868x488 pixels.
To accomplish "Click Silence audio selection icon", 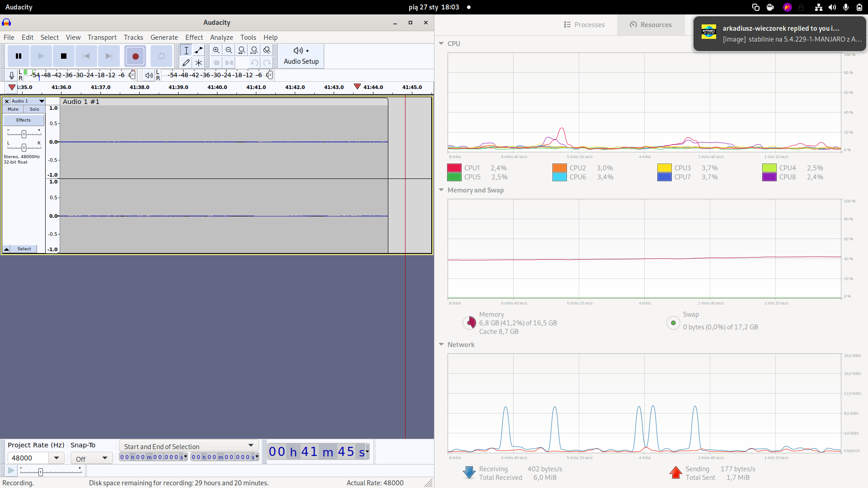I will (229, 62).
